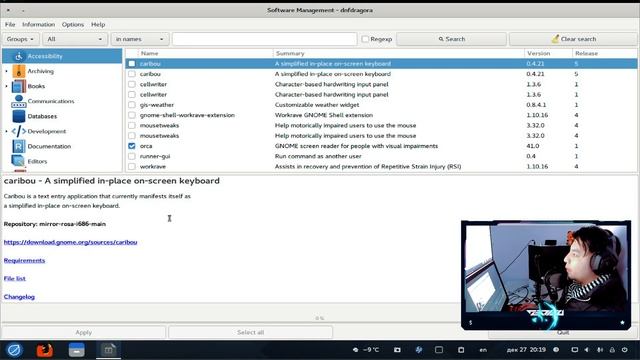
Task: Click the blue tray icon beside the camera icon
Action: coord(418,350)
